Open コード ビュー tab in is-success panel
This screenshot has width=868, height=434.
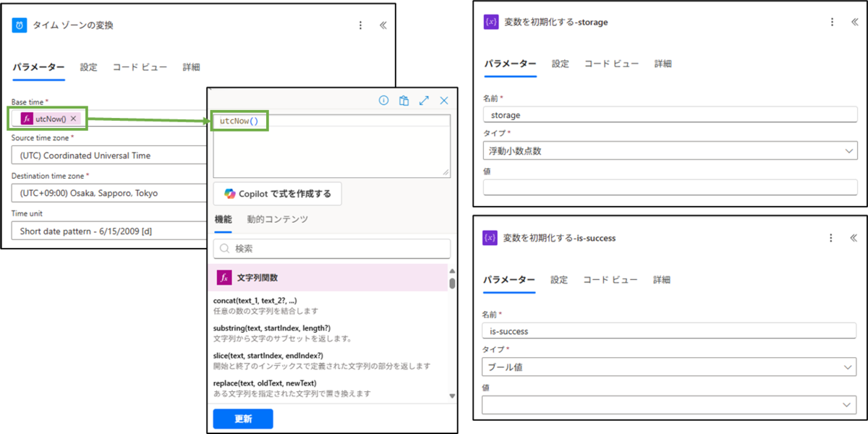click(x=610, y=280)
